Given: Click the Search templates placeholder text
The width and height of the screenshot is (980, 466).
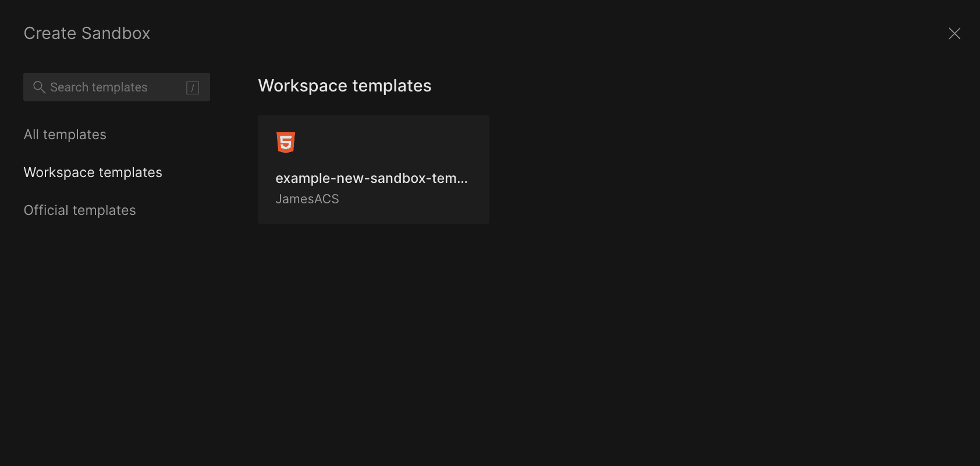Looking at the screenshot, I should coord(99,87).
